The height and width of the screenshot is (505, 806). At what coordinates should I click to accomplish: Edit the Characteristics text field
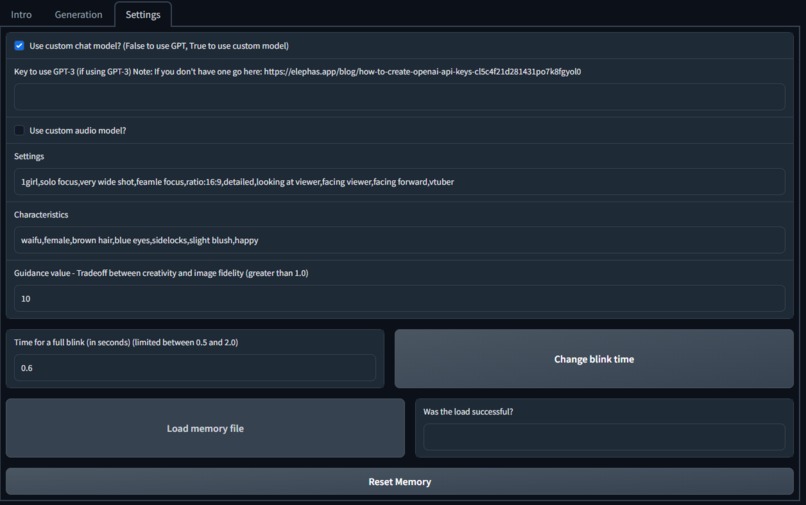point(399,240)
